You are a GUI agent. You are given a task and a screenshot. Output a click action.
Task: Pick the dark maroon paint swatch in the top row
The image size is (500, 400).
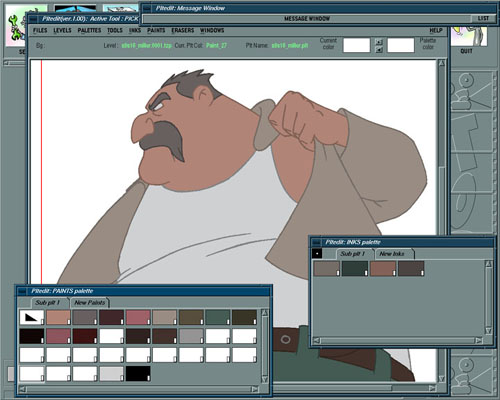112,317
